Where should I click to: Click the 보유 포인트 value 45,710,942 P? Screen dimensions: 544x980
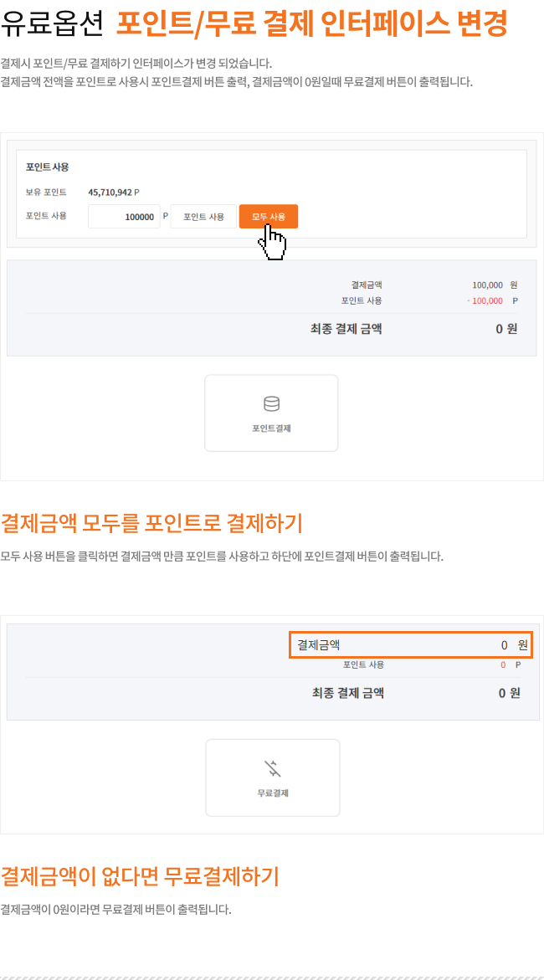pos(114,192)
